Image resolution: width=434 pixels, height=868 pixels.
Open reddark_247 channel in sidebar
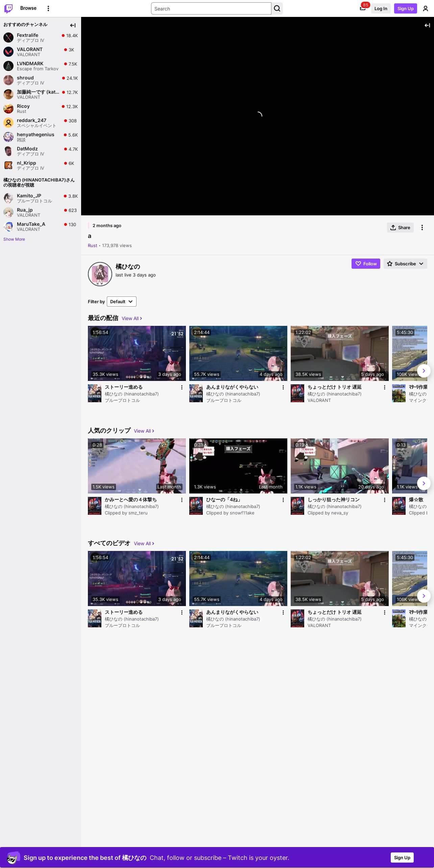click(x=41, y=123)
